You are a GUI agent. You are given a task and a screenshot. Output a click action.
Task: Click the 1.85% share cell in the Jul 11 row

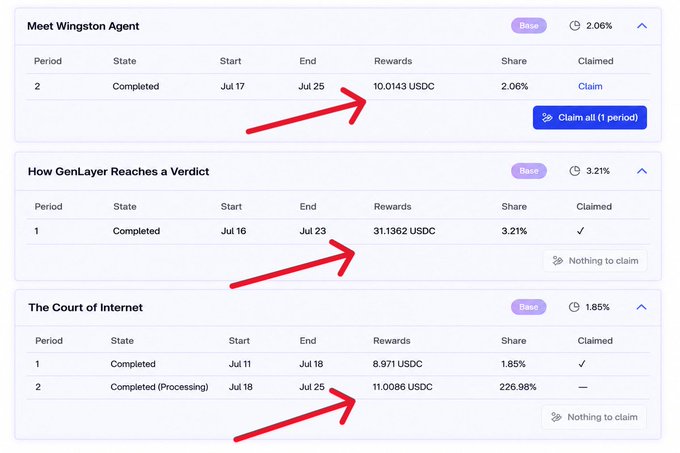(513, 364)
